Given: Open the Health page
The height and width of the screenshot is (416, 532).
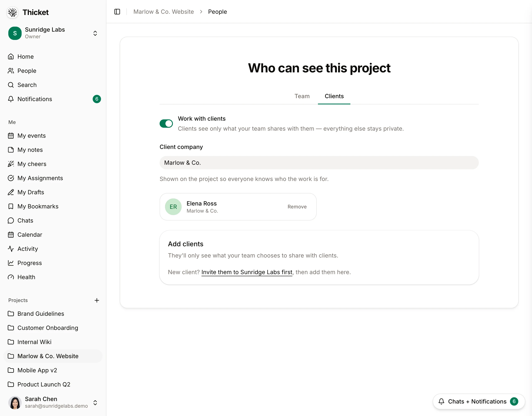Looking at the screenshot, I should pos(53,277).
